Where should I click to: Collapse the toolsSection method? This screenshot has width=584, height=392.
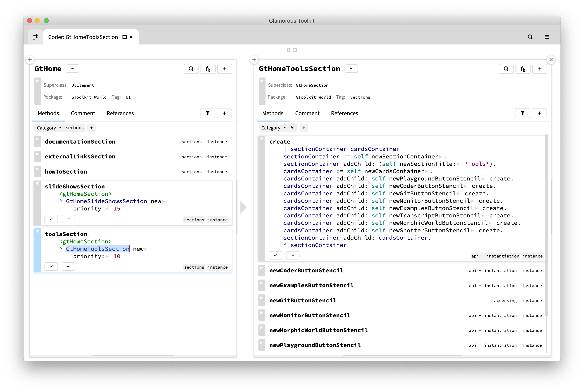click(x=37, y=250)
